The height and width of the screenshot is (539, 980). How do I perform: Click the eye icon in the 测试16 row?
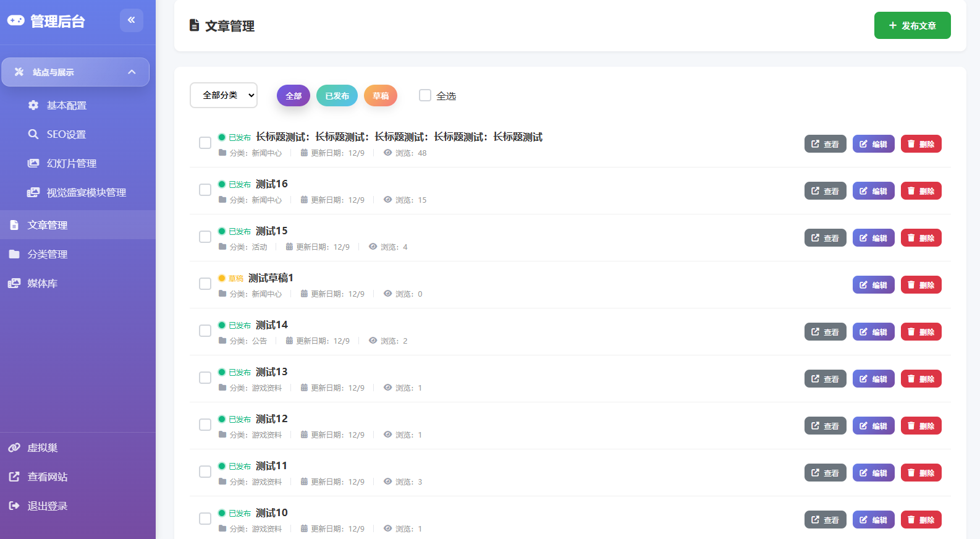387,200
